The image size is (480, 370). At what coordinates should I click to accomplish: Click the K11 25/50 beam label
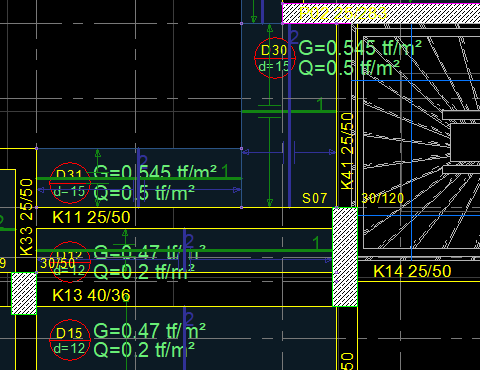pyautogui.click(x=91, y=218)
